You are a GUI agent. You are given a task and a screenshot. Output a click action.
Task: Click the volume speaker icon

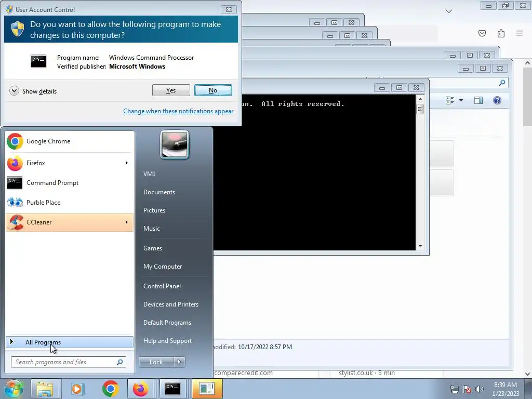click(480, 389)
